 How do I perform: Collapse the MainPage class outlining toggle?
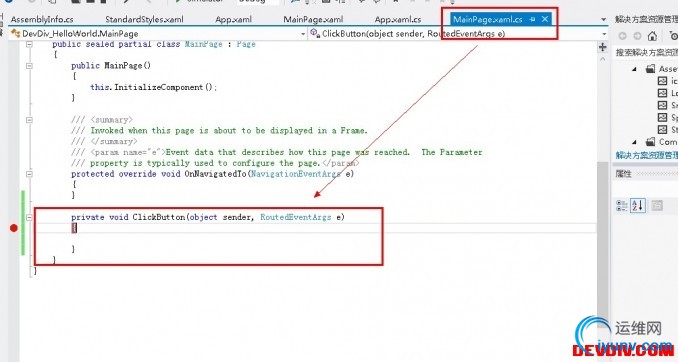tap(29, 44)
